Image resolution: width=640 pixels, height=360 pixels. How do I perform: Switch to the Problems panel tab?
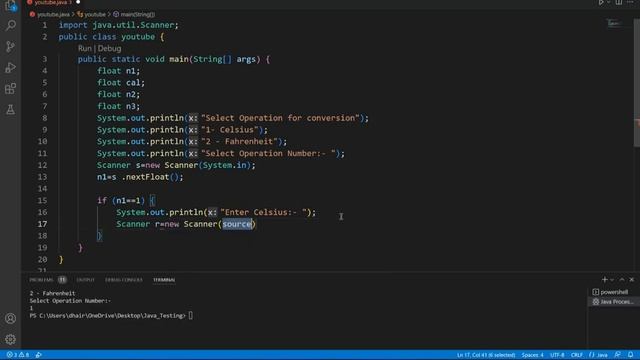click(41, 280)
